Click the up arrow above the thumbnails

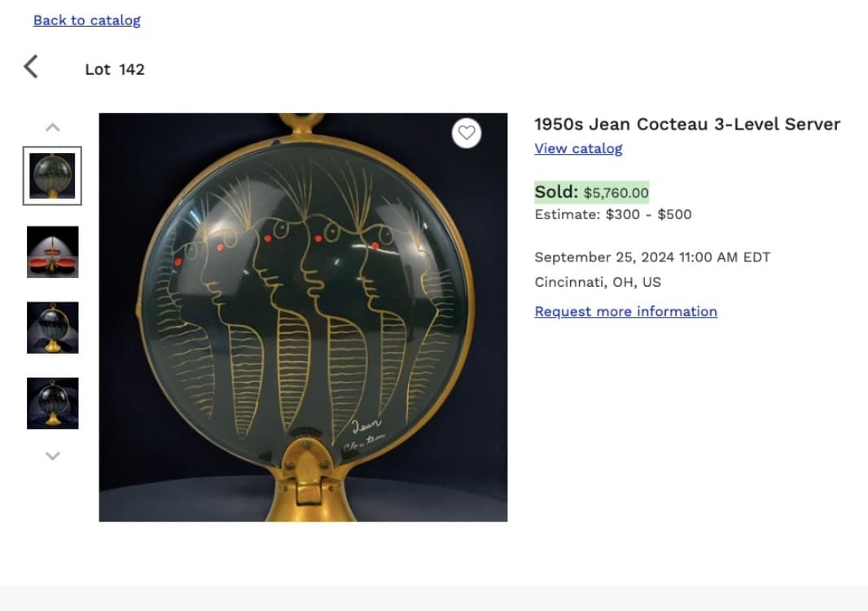click(x=52, y=126)
